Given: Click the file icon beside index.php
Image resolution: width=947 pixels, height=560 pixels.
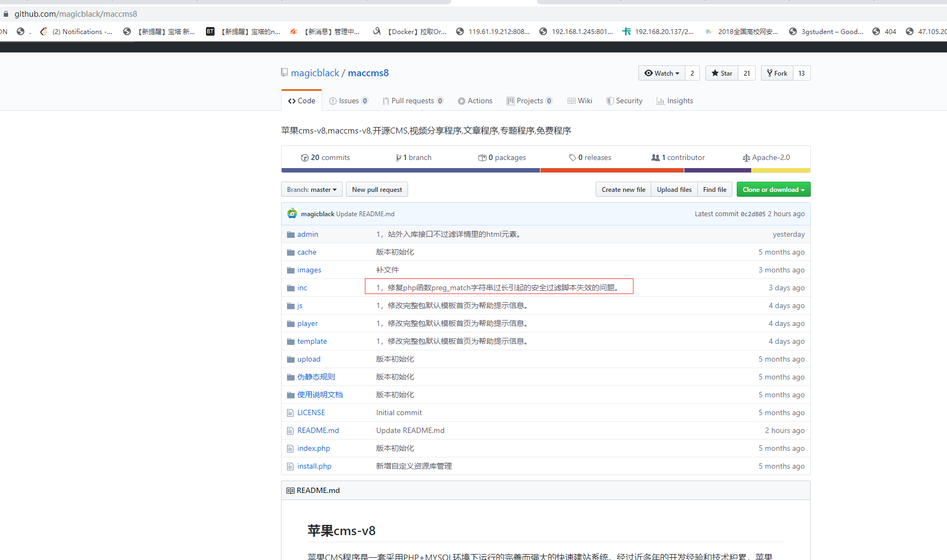Looking at the screenshot, I should [290, 449].
